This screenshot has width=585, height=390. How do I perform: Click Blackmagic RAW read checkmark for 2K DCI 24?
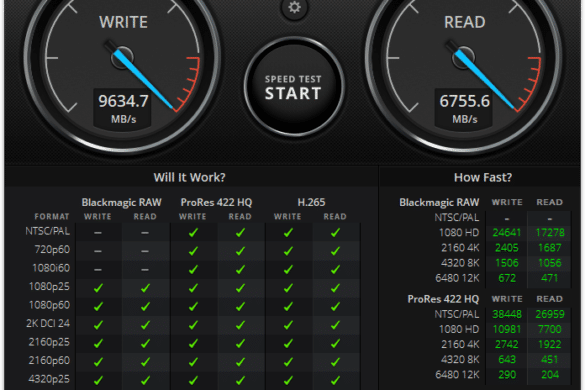146,325
